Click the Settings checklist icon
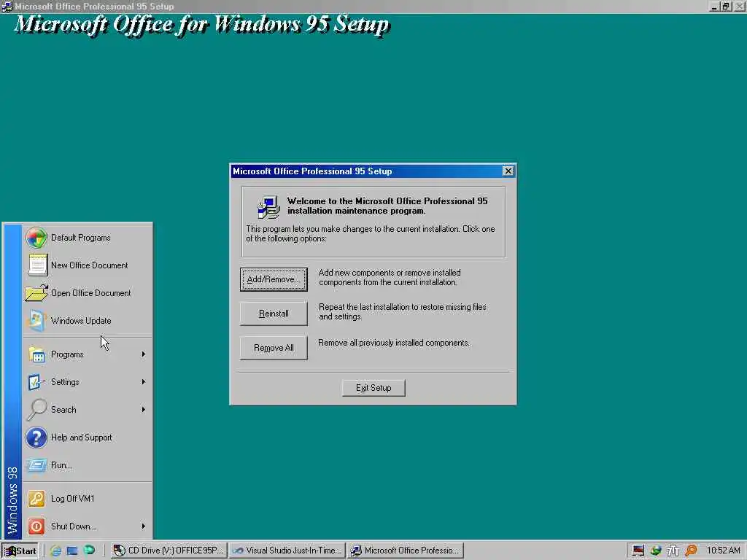Image resolution: width=747 pixels, height=560 pixels. pos(35,382)
